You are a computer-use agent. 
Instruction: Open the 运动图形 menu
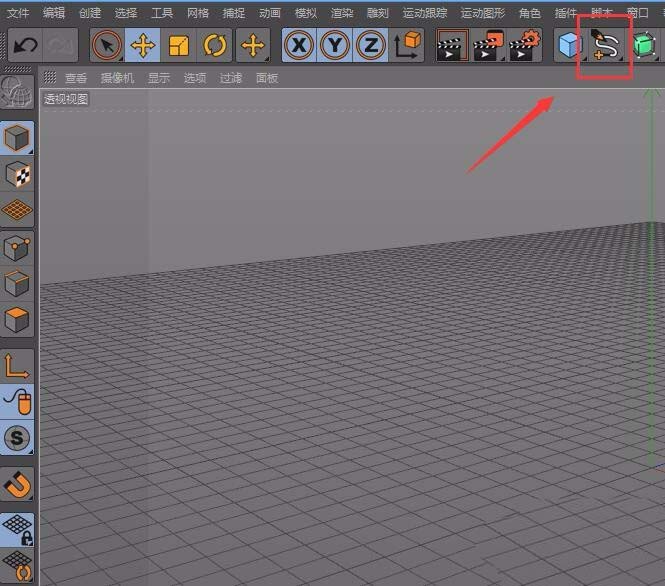(x=483, y=13)
